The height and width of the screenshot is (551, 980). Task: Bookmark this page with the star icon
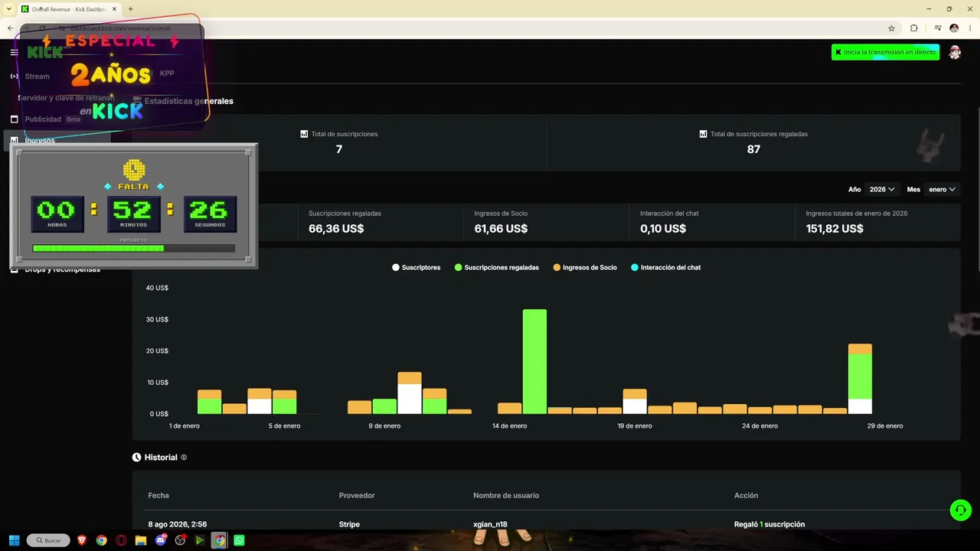coord(891,28)
